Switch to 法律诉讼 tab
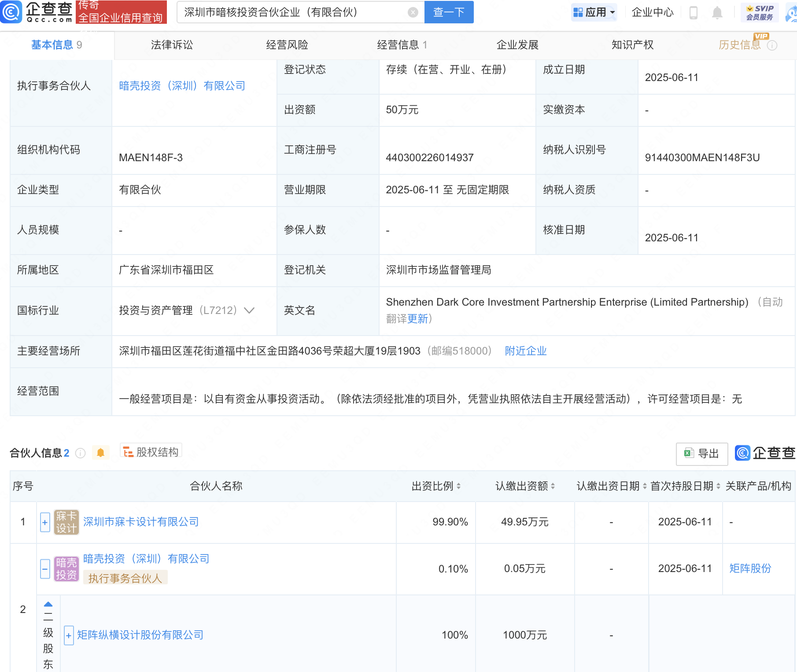This screenshot has width=797, height=672. tap(172, 45)
